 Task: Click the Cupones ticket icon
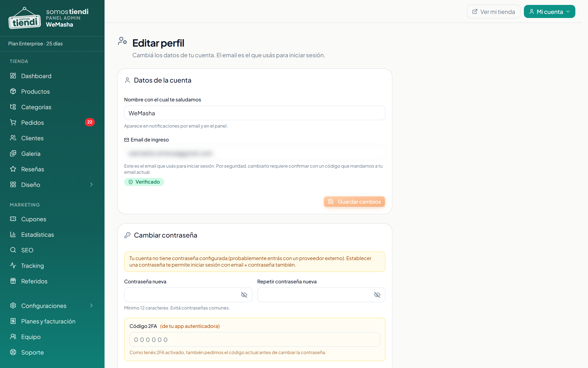(x=13, y=219)
